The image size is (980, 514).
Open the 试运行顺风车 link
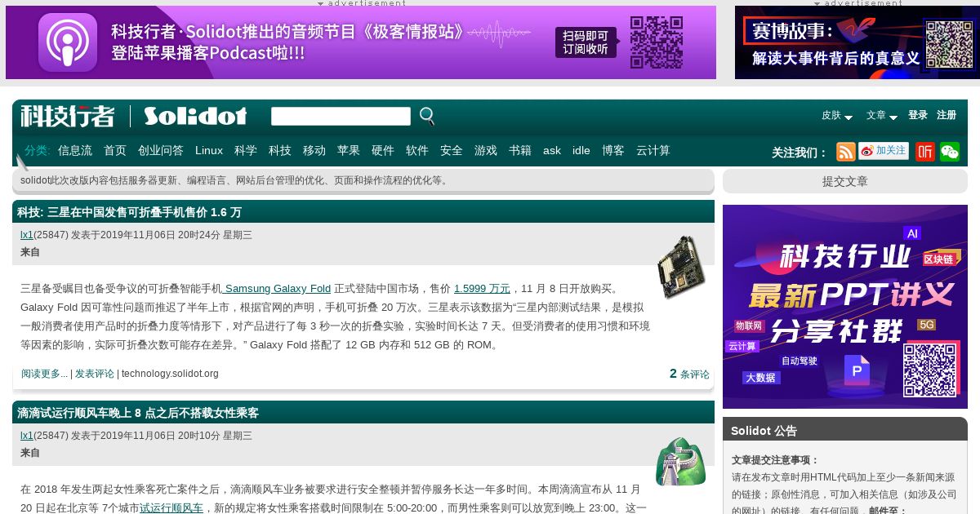[171, 507]
